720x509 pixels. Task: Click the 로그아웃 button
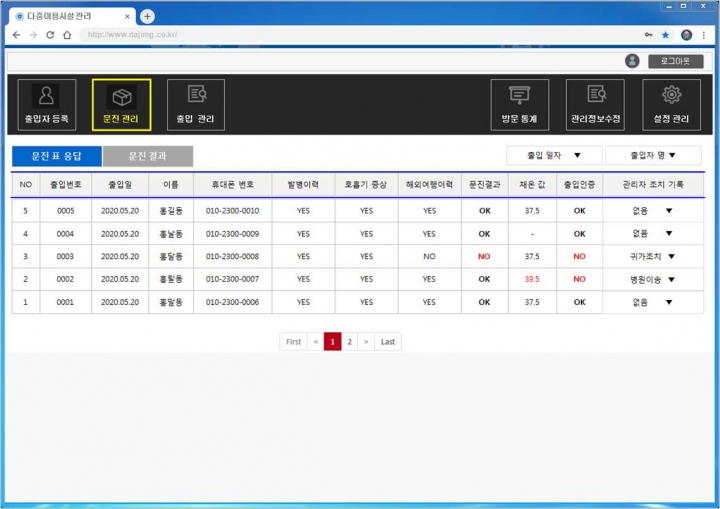tap(675, 61)
